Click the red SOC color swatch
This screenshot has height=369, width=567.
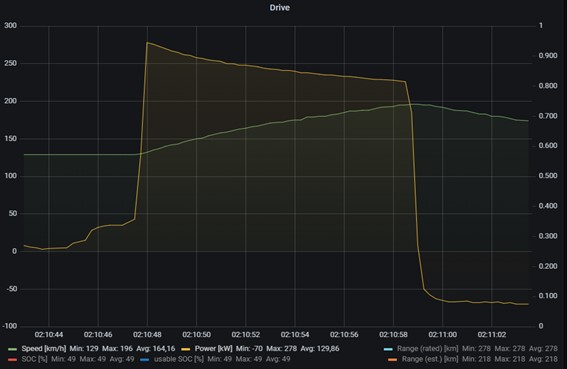coord(13,360)
